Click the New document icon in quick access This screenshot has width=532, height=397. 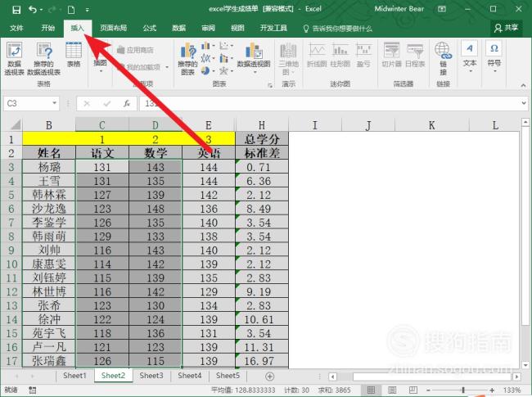tap(71, 10)
